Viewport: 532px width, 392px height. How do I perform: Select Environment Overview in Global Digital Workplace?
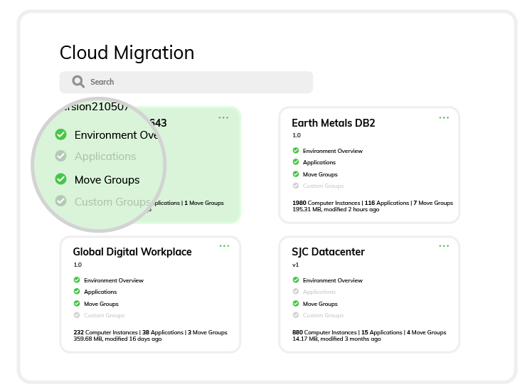click(114, 280)
